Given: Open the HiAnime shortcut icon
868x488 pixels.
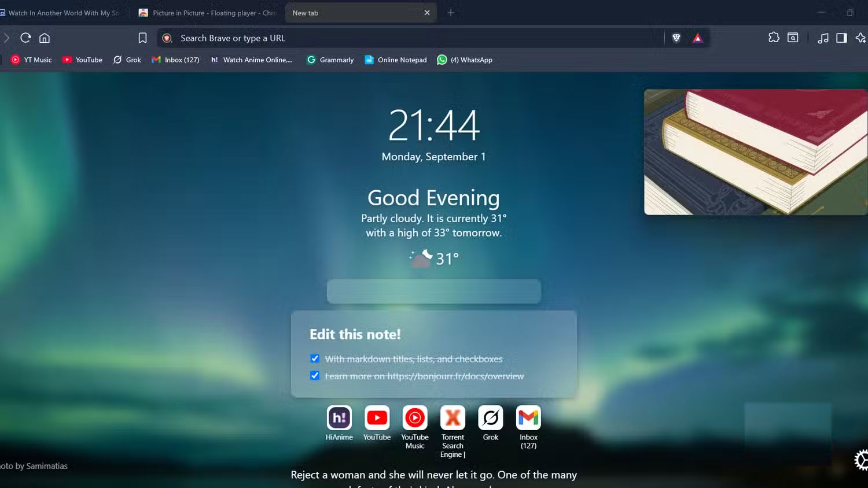Looking at the screenshot, I should [x=339, y=418].
